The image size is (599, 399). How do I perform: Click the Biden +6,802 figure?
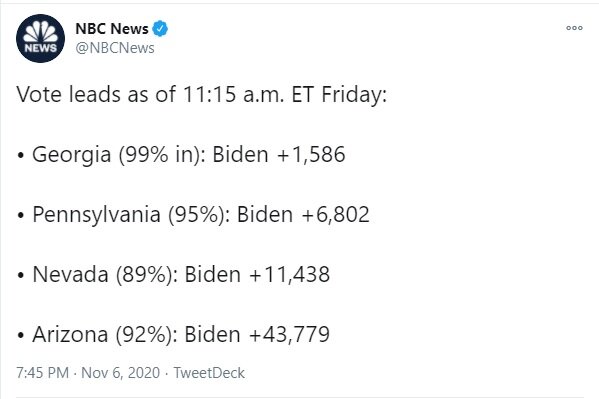[303, 214]
